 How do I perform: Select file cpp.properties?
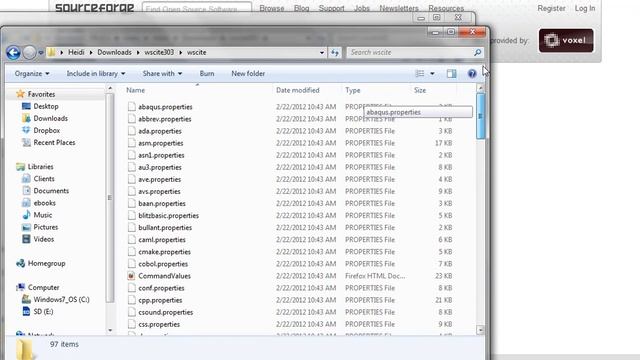pyautogui.click(x=160, y=300)
